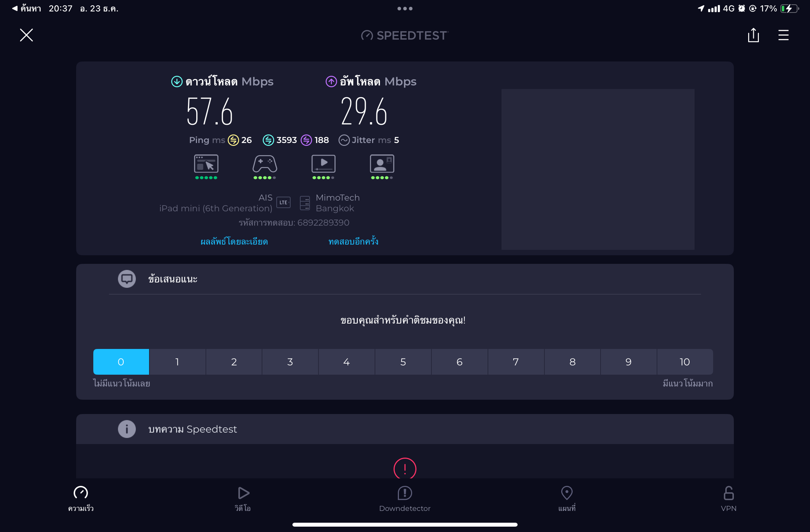Choose rating 7 on recommendation scale

point(515,362)
